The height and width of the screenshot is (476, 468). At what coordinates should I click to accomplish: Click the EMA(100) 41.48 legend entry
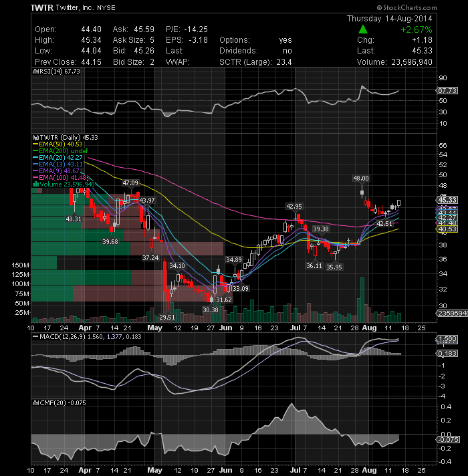pos(60,178)
